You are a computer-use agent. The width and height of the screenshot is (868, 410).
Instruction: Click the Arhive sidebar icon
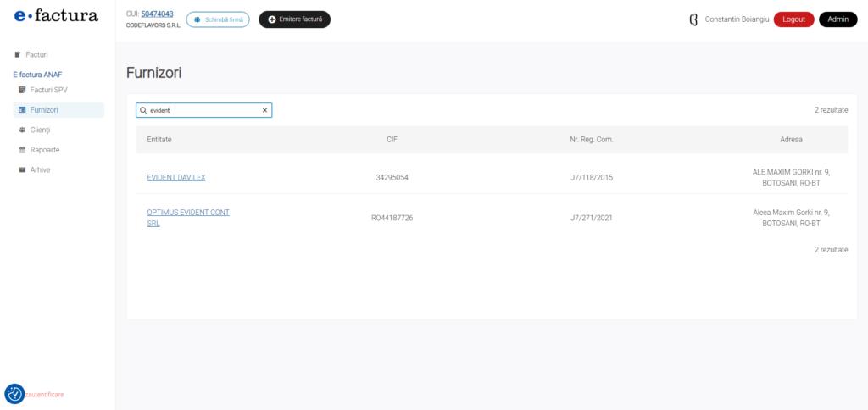coord(22,169)
